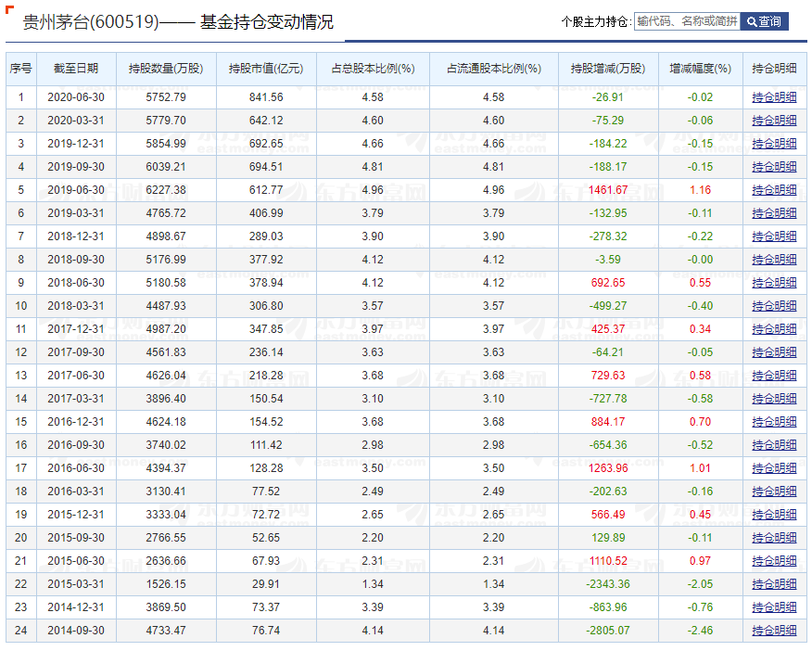The image size is (812, 651).
Task: Open 持仓明细 for 2016-06-30
Action: [x=774, y=468]
